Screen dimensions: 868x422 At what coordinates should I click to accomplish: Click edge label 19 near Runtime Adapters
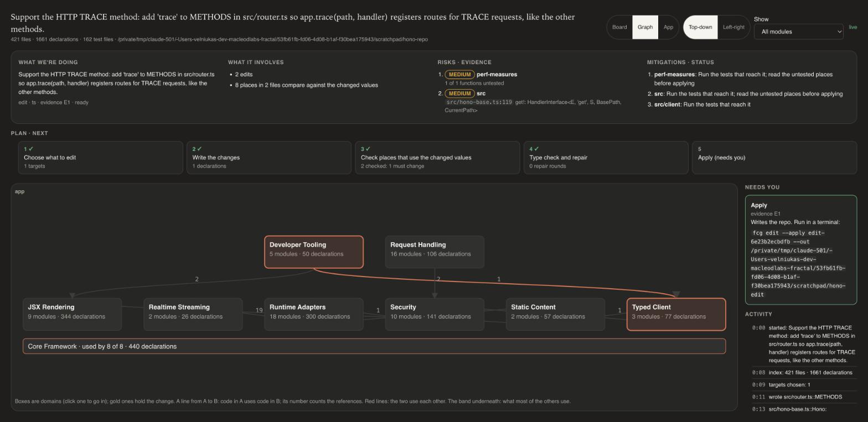259,310
